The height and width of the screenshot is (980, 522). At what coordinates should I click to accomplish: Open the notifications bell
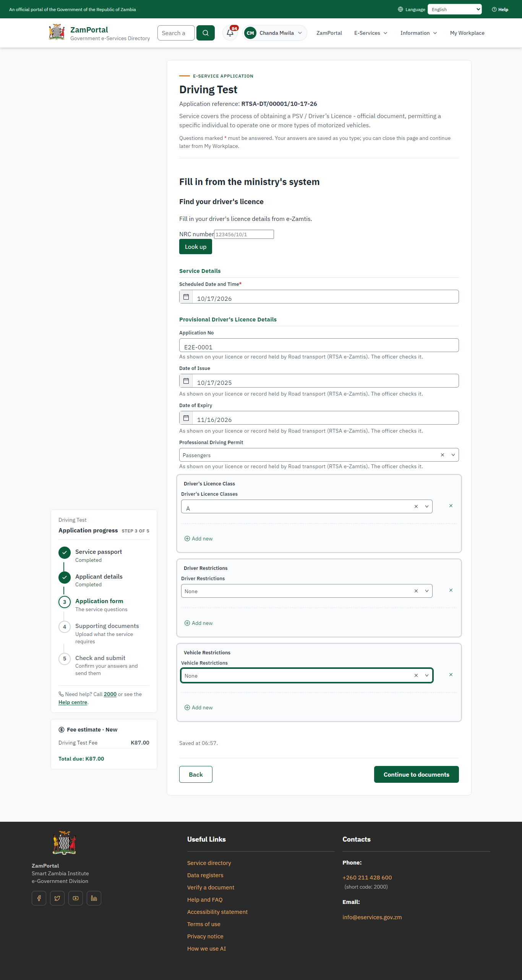coord(230,33)
